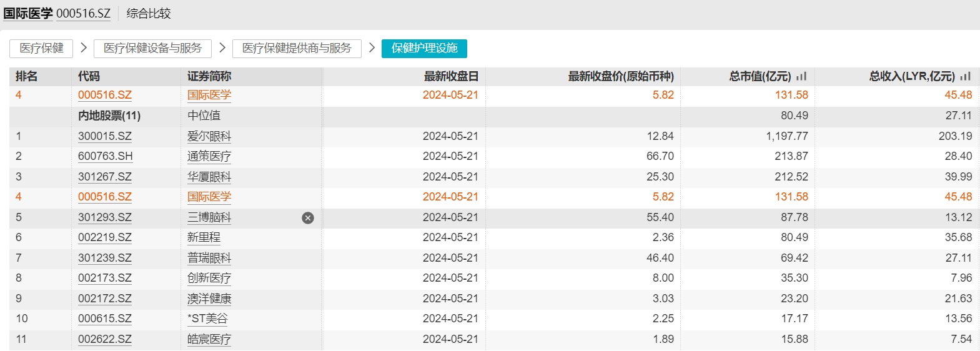Click revenue value 203.19

click(x=956, y=136)
